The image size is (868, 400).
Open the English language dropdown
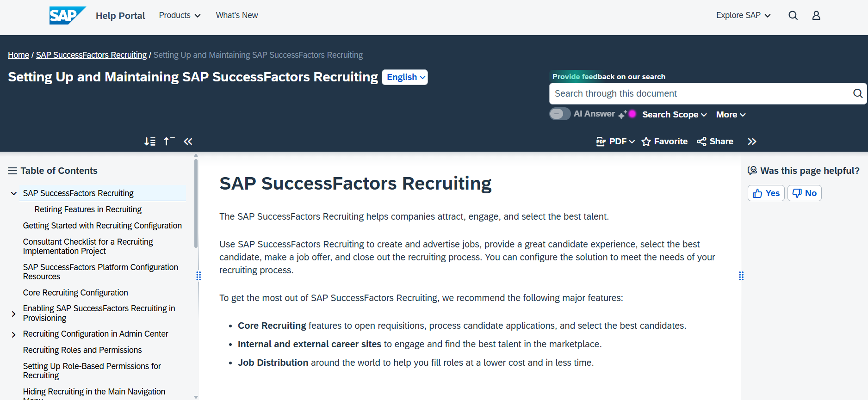click(405, 77)
